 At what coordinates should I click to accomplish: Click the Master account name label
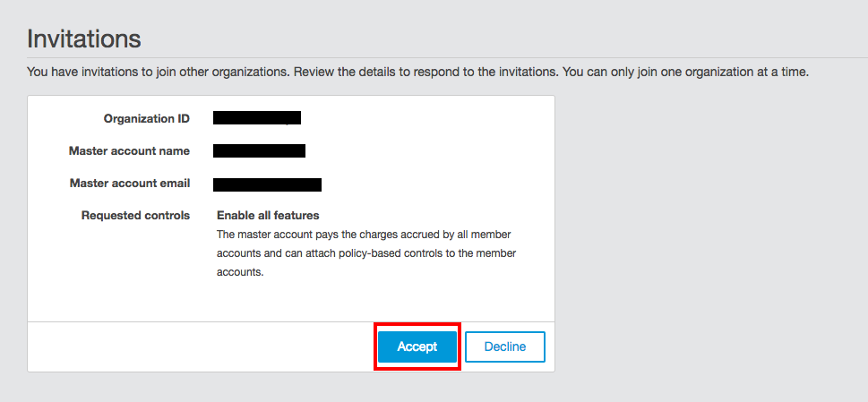click(129, 151)
